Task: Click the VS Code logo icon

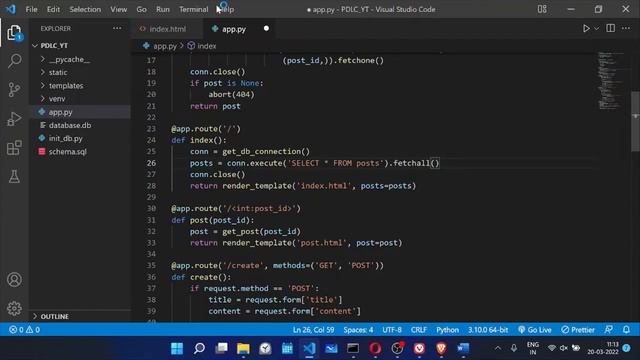Action: (11, 9)
